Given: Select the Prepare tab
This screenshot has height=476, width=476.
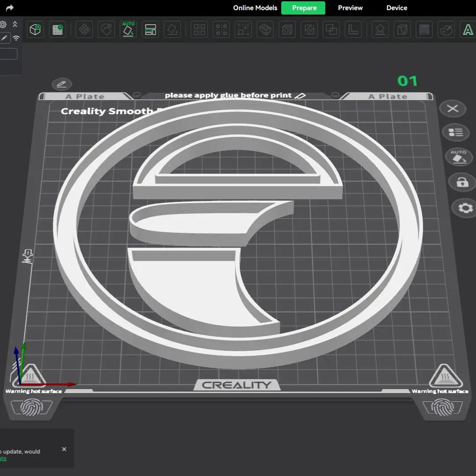Looking at the screenshot, I should click(304, 8).
